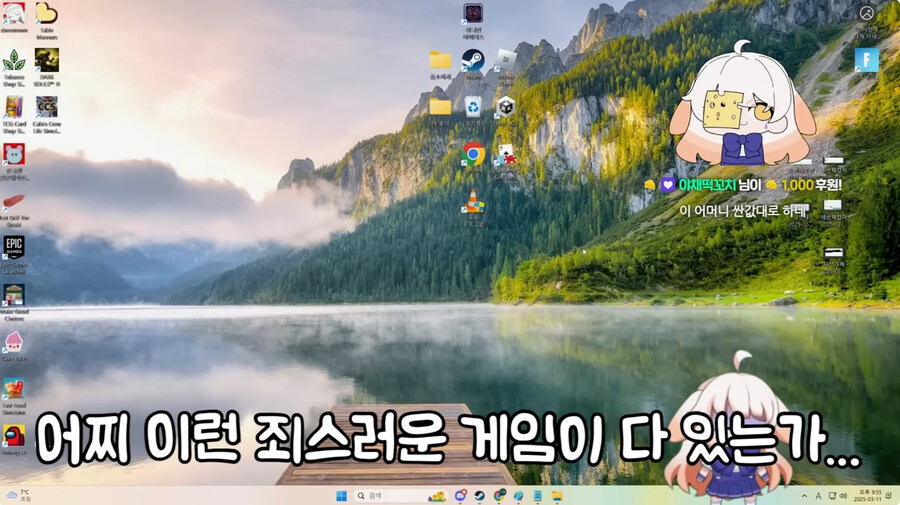Open the Fast Food Simulator shortcut
The height and width of the screenshot is (505, 900).
(x=14, y=389)
